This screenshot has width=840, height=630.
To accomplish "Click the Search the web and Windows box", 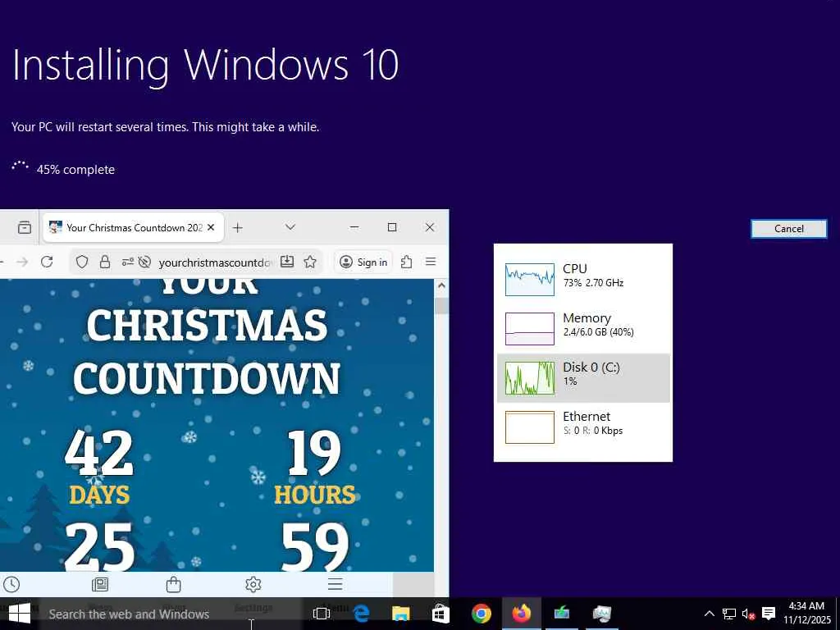I will click(171, 614).
